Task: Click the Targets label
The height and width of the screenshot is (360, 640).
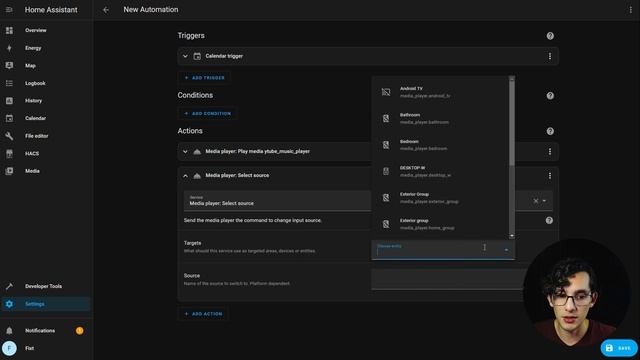Action: (192, 243)
